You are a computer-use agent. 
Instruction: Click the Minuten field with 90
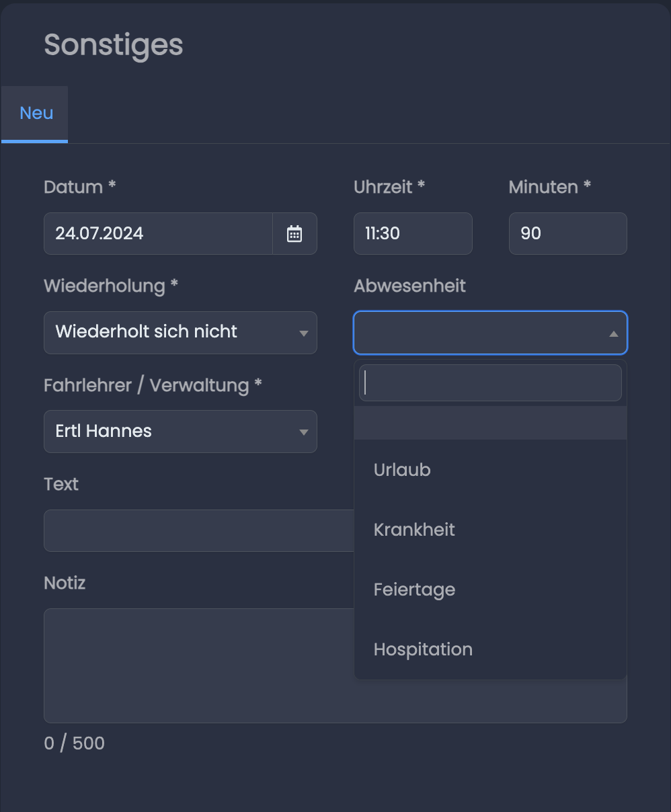(568, 234)
